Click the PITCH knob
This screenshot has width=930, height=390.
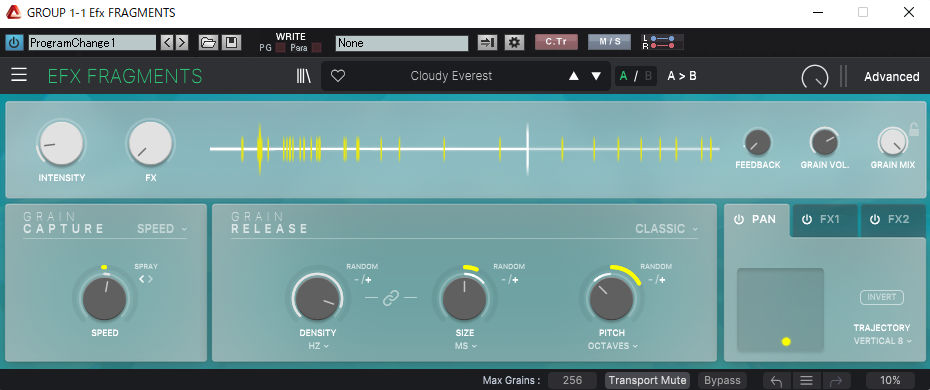point(612,299)
